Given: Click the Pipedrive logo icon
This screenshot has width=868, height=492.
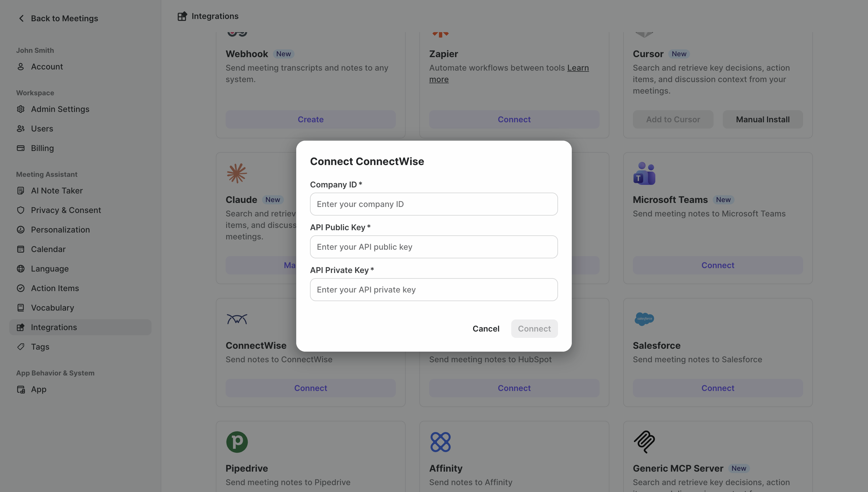Looking at the screenshot, I should pyautogui.click(x=237, y=442).
